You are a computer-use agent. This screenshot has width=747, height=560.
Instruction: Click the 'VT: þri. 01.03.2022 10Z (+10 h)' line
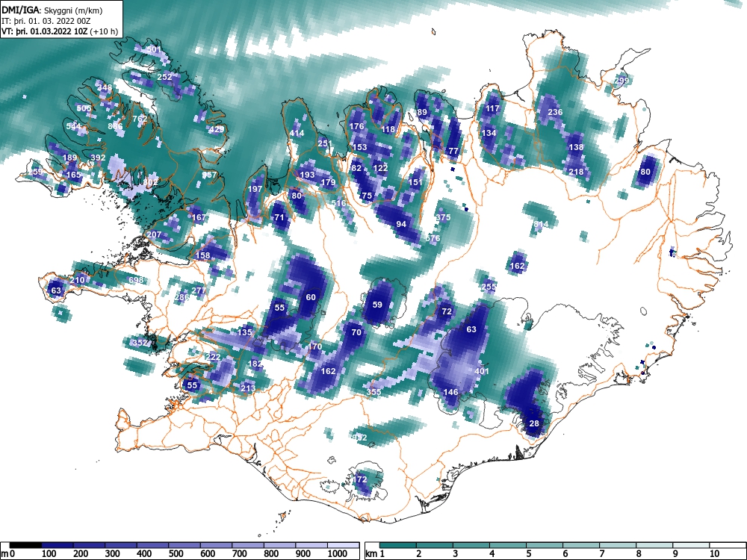[59, 32]
